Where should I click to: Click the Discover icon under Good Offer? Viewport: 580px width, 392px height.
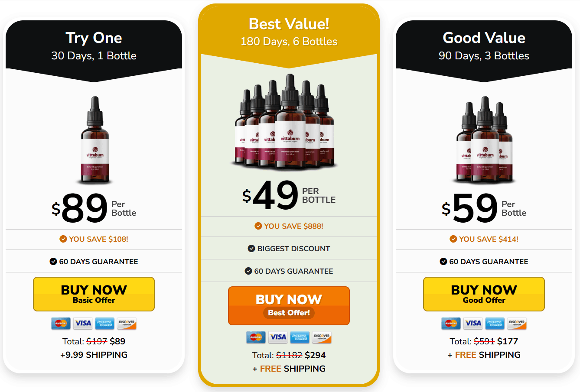[517, 323]
